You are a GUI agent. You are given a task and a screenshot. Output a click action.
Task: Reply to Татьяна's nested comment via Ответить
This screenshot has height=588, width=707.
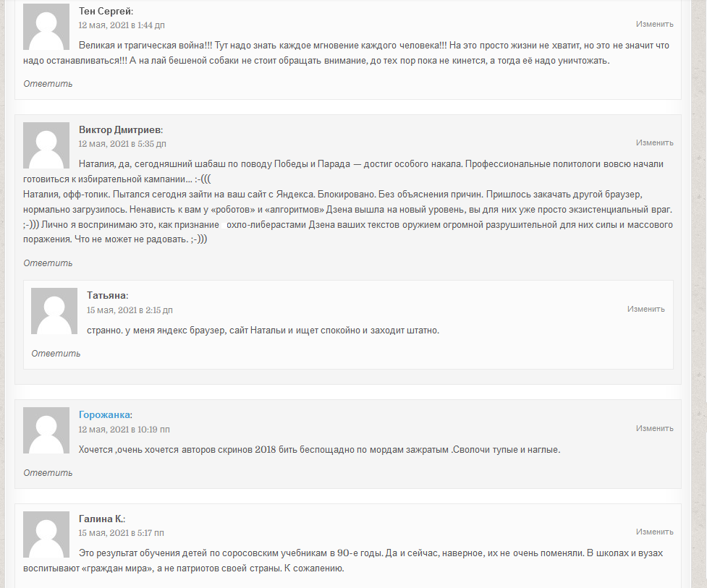pyautogui.click(x=56, y=354)
